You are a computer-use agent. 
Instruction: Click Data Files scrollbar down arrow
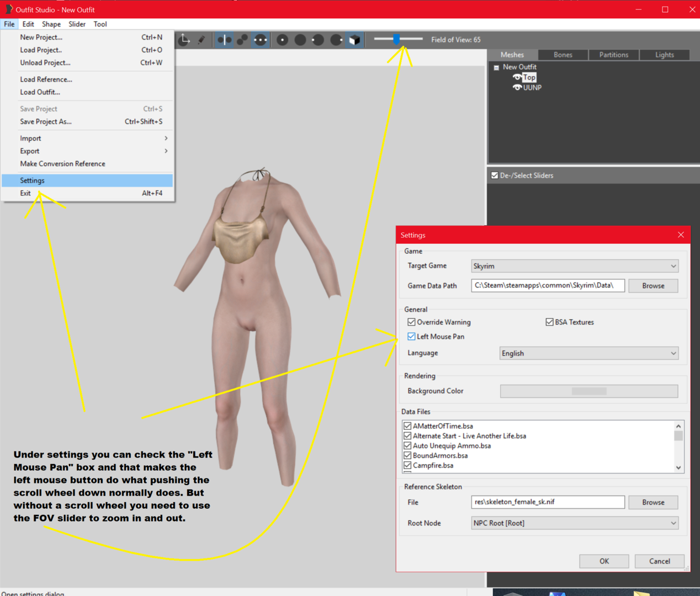pos(678,467)
